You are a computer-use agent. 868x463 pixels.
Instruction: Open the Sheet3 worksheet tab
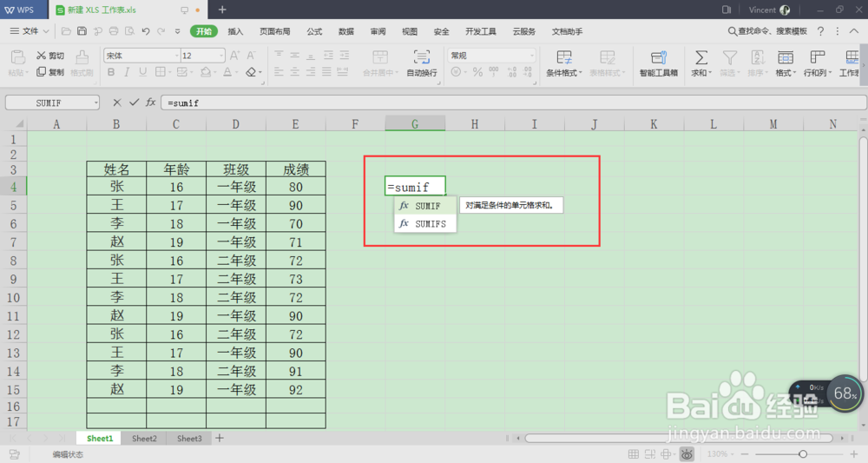coord(189,438)
